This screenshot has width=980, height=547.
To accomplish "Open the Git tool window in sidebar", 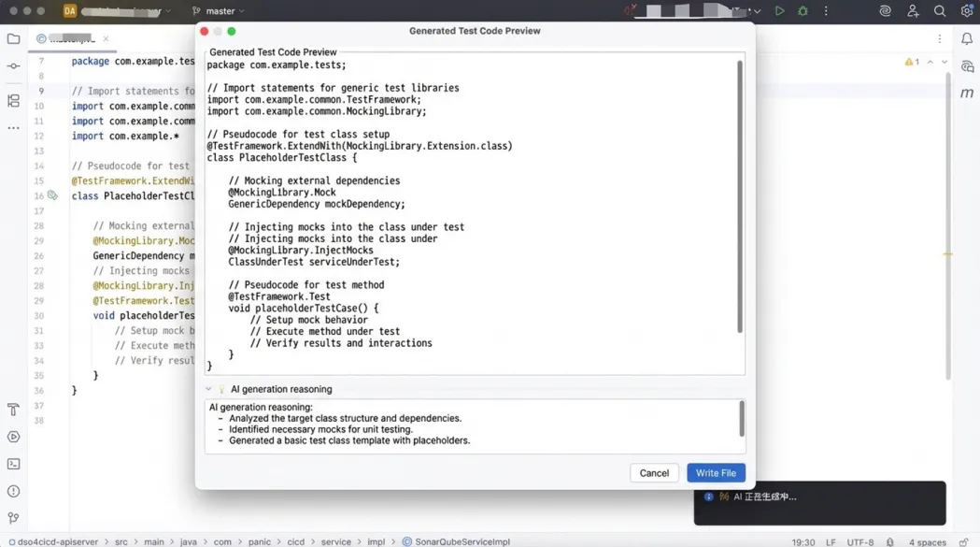I will point(13,518).
